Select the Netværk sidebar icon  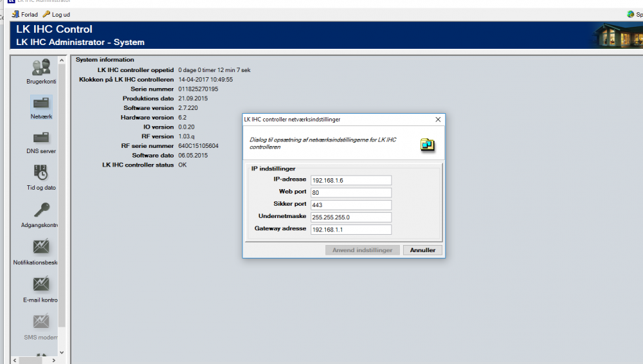41,104
